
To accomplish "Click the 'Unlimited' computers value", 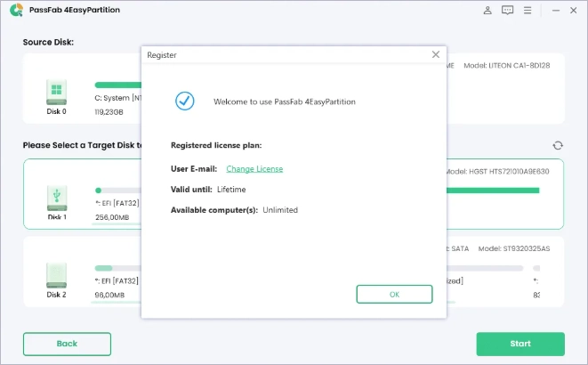I will coord(280,210).
